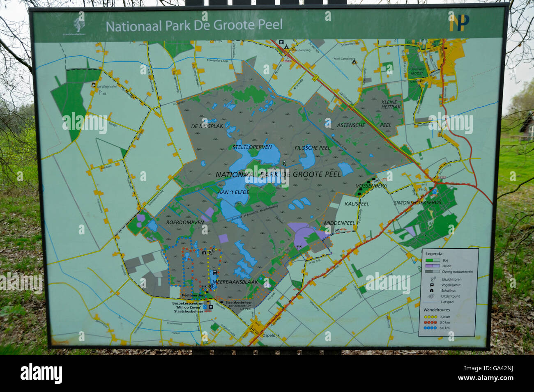Image resolution: width=534 pixels, height=392 pixels.
Task: Click the MIDDENPEEL label
Action: coord(339,223)
